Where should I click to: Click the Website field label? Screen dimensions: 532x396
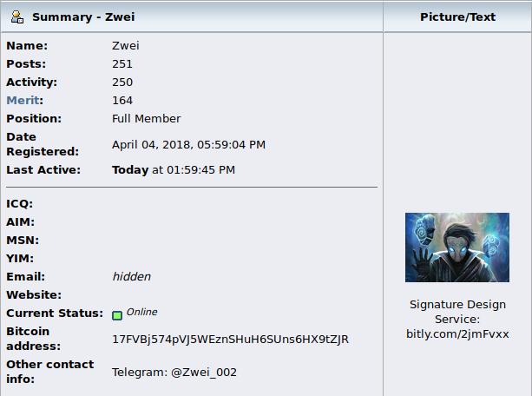coord(34,294)
